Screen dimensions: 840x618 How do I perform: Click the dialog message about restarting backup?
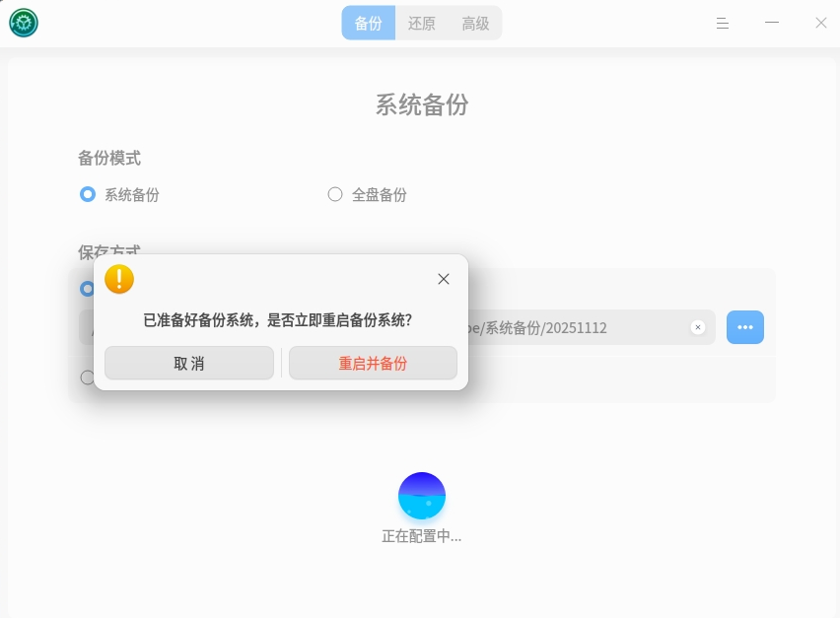coord(277,320)
